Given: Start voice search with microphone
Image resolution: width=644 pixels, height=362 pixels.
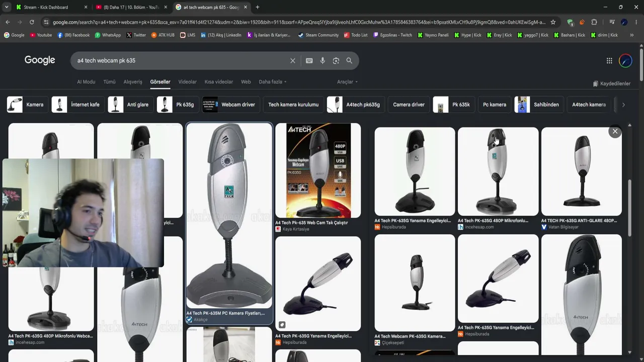Looking at the screenshot, I should 323,61.
